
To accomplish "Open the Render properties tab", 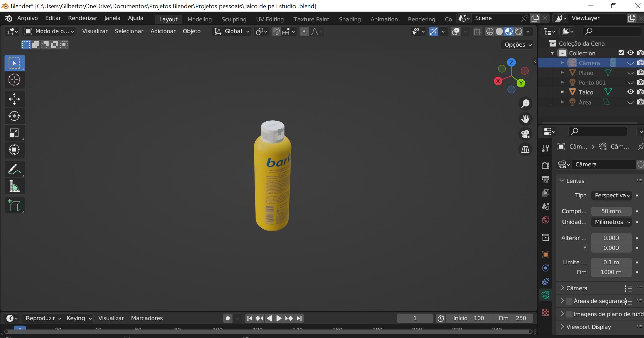I will click(546, 165).
